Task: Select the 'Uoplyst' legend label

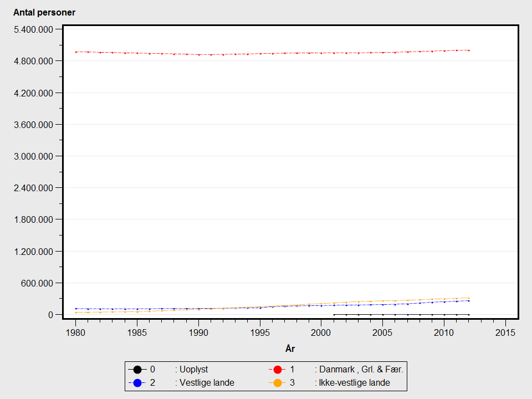Action: coord(193,369)
